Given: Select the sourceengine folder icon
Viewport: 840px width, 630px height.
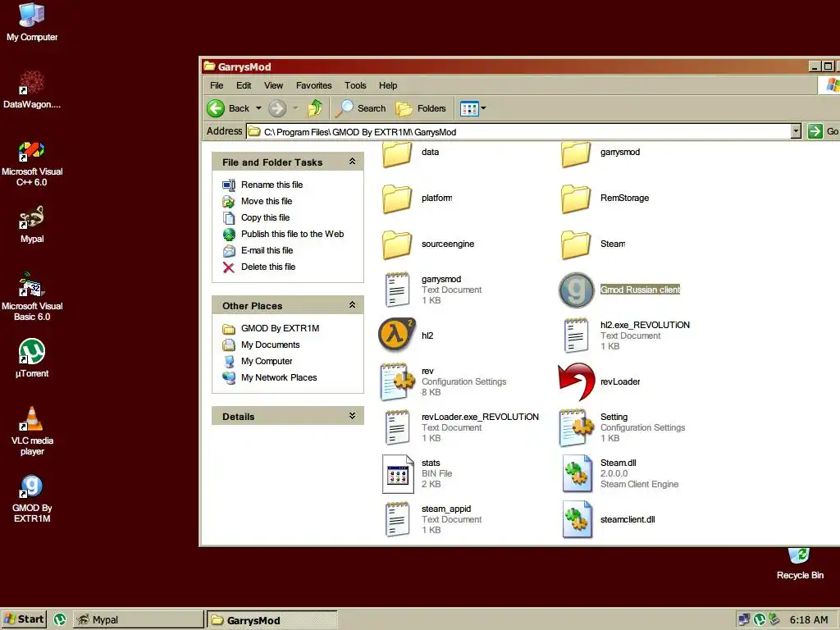Looking at the screenshot, I should [397, 244].
